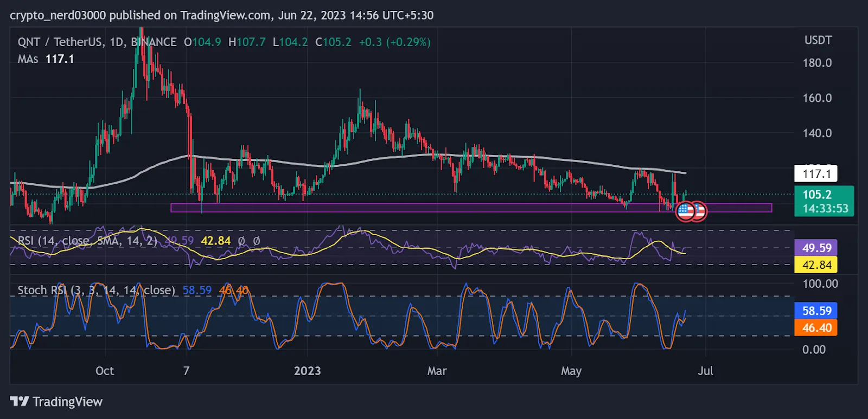Click the close price C105.2 value

pos(333,42)
